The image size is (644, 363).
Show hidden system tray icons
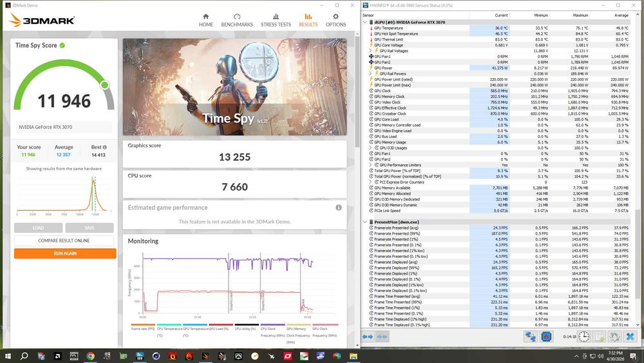pos(576,356)
